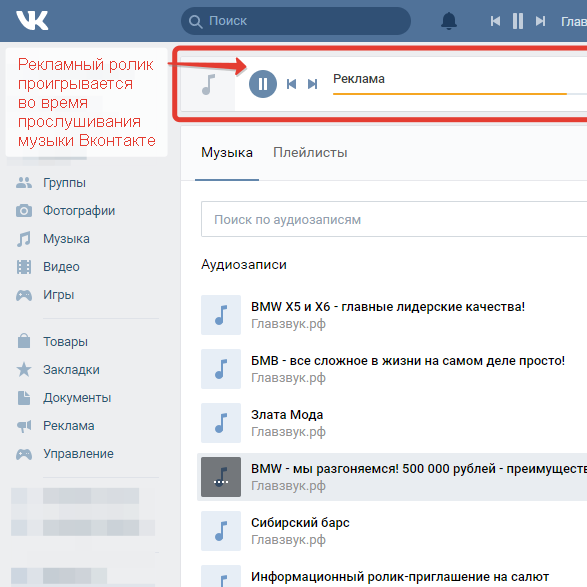
Task: Play the Злата Мода audio thumbnail
Action: pos(221,423)
